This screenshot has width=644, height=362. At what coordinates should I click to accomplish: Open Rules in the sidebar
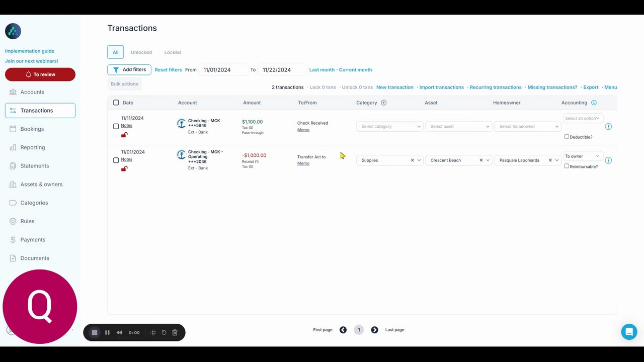40,221
